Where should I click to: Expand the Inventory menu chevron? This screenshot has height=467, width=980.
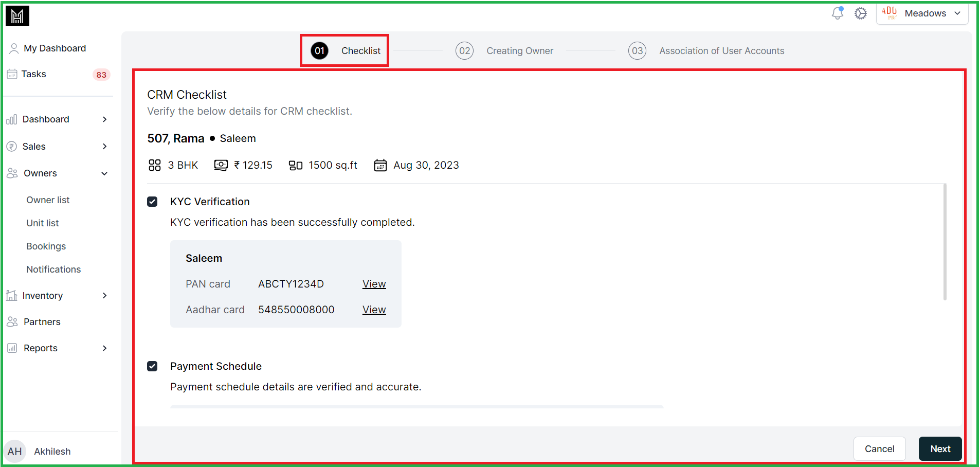click(105, 296)
